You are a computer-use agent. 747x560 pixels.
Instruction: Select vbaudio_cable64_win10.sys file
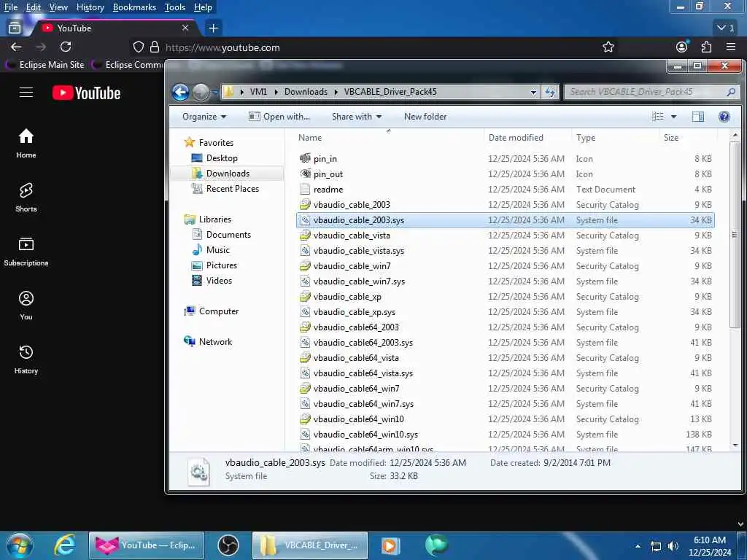[506, 435]
